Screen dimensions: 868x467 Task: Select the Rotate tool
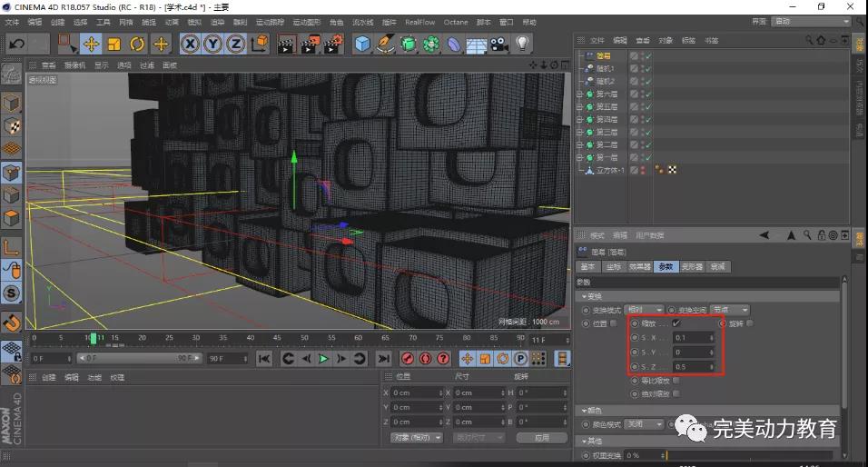click(x=137, y=44)
